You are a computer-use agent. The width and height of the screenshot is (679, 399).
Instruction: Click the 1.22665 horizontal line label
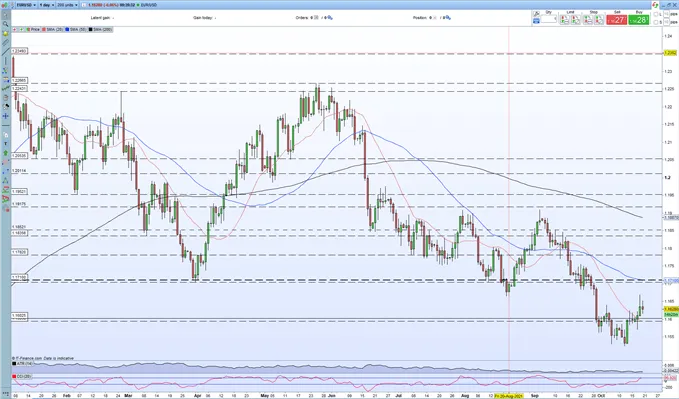click(19, 81)
